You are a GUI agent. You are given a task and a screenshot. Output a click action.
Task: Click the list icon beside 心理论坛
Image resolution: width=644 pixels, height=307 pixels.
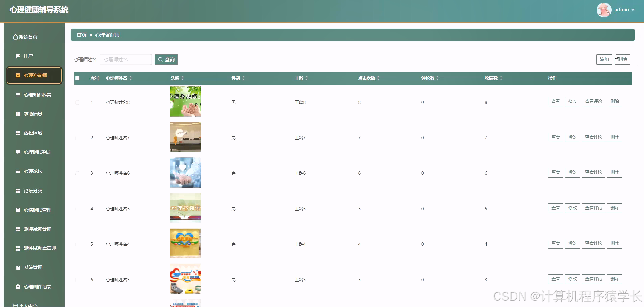pos(18,171)
